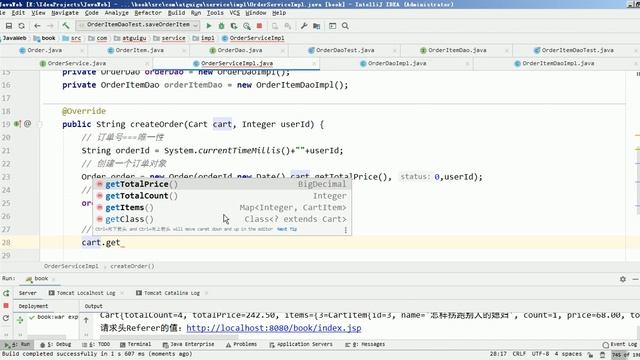The height and width of the screenshot is (360, 640).
Task: Open Run panel settings gear icon
Action: pyautogui.click(x=622, y=279)
